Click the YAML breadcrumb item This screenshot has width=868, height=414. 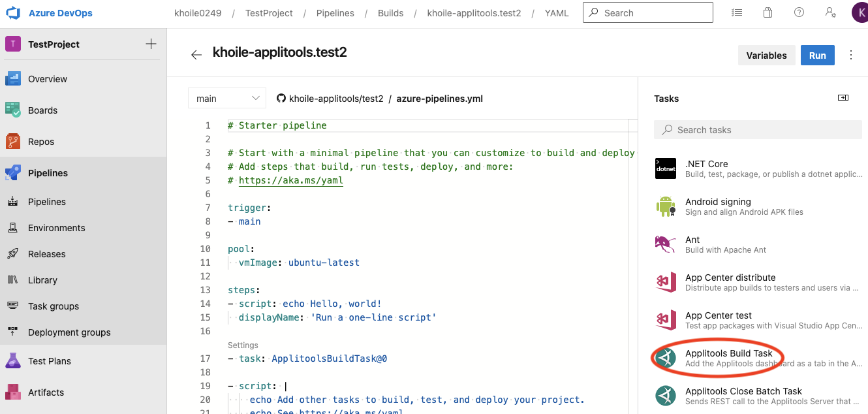[x=557, y=13]
